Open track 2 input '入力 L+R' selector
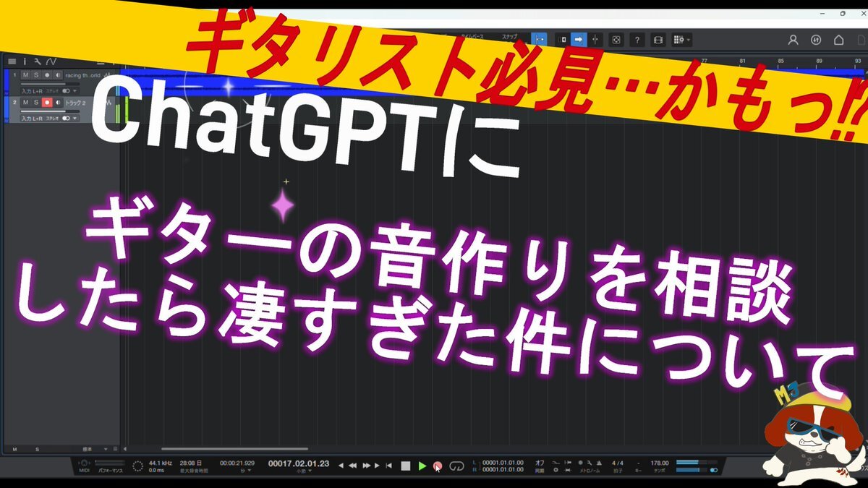Screen dimensions: 868x488 click(x=32, y=119)
